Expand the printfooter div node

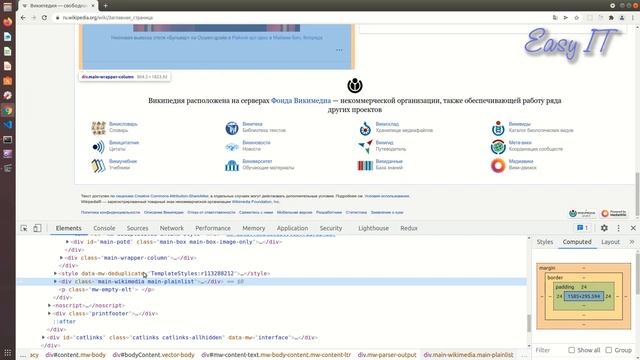click(49, 313)
